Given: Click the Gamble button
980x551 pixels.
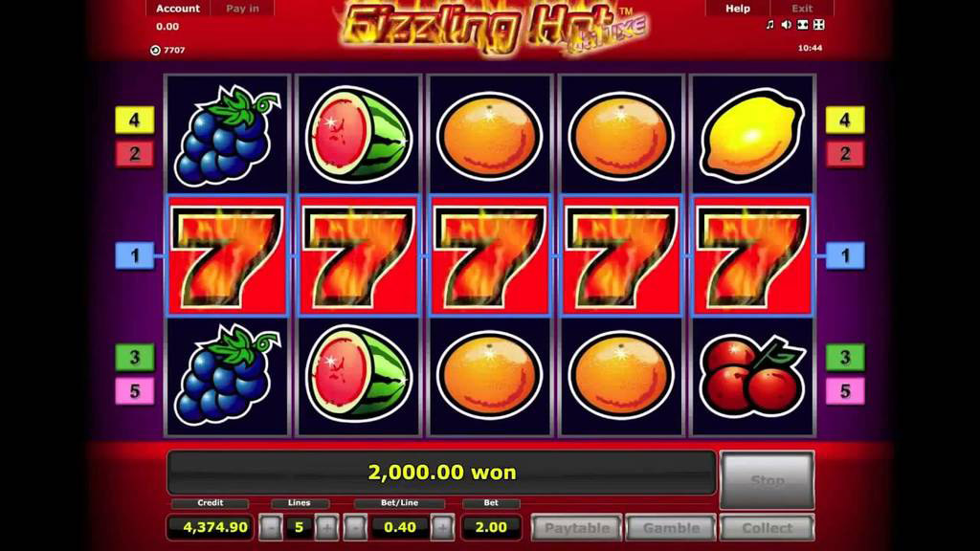Looking at the screenshot, I should [x=671, y=528].
